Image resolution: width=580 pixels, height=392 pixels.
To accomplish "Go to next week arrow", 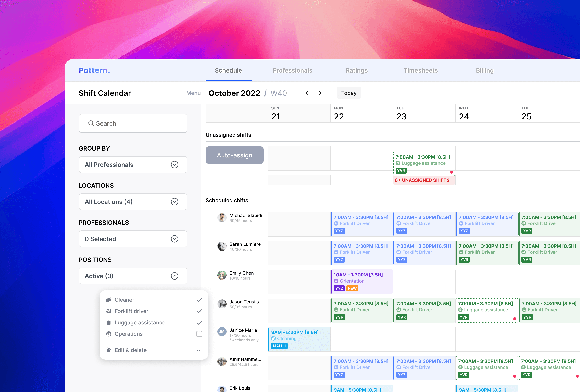I will click(320, 93).
